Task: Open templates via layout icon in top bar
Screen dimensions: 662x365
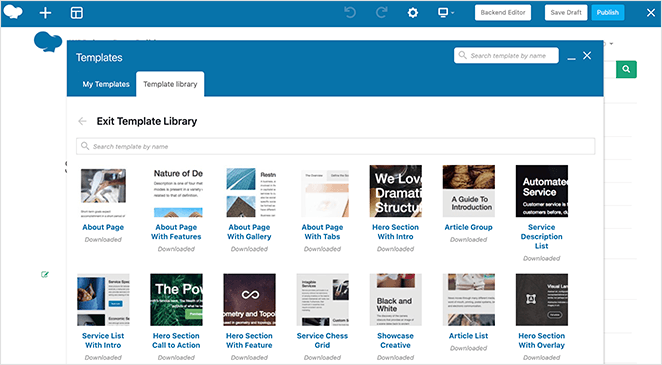Action: coord(76,13)
